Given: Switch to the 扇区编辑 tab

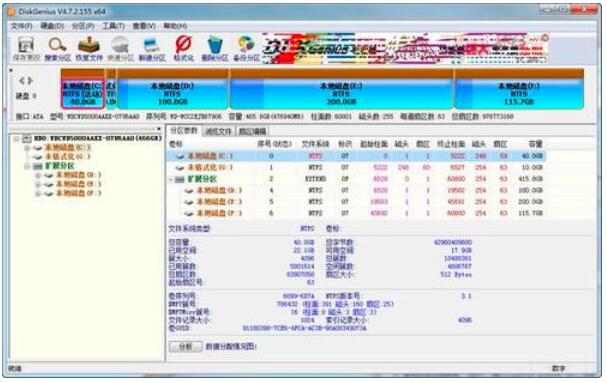Looking at the screenshot, I should (252, 132).
